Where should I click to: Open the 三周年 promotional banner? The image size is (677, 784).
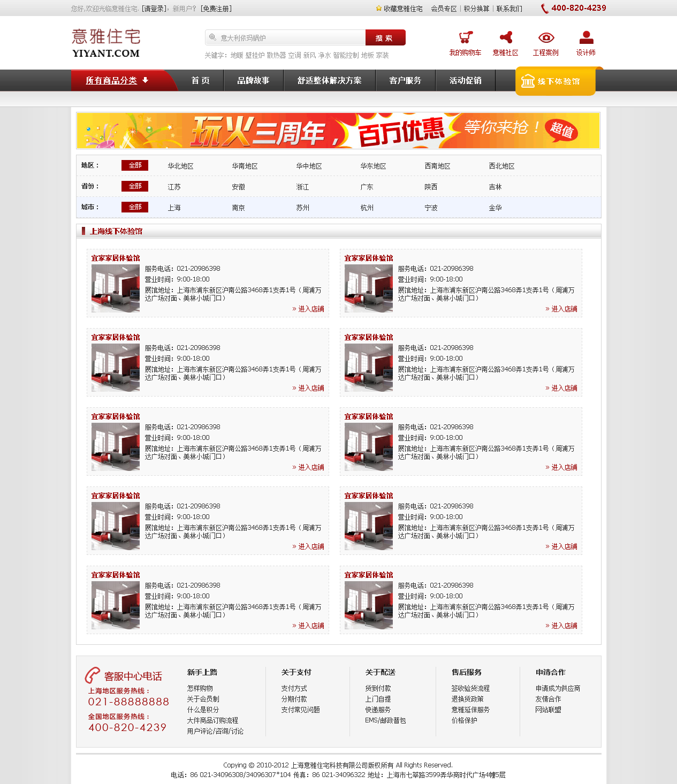click(338, 131)
